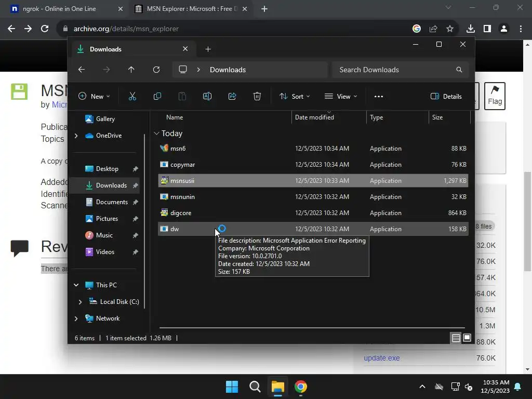Add a new Explorer tab
The height and width of the screenshot is (399, 532).
(208, 49)
